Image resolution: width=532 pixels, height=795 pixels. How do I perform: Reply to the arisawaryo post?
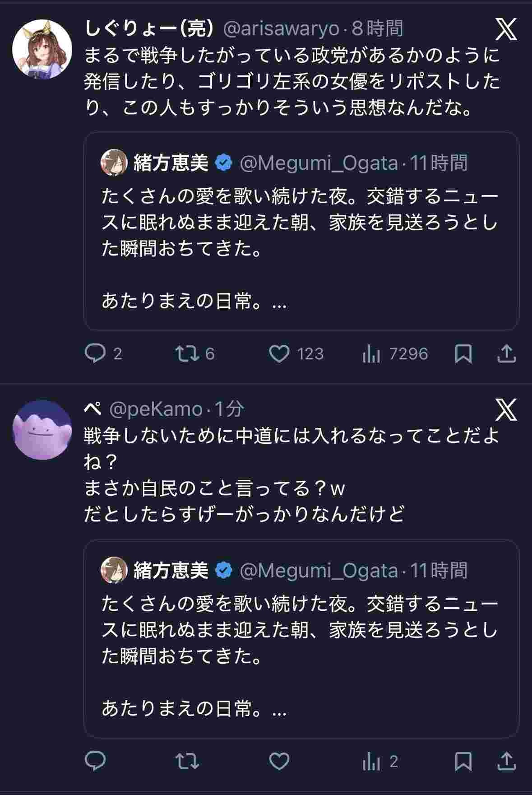pos(95,354)
